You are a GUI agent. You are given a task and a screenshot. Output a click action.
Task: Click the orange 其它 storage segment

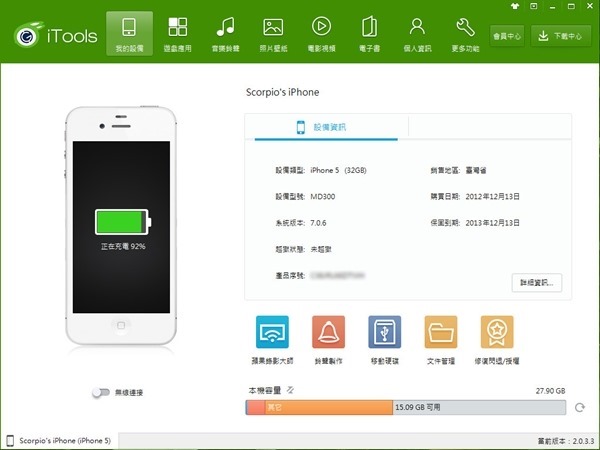coord(329,408)
